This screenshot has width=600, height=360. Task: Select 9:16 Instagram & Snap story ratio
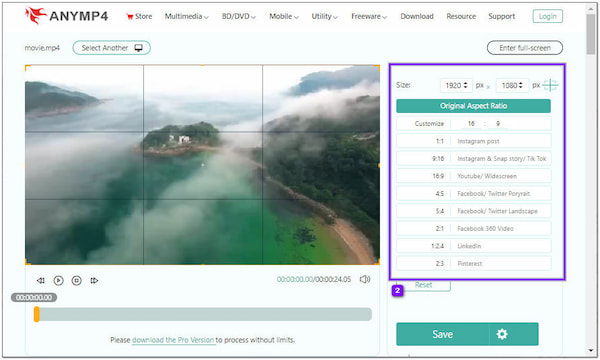473,158
